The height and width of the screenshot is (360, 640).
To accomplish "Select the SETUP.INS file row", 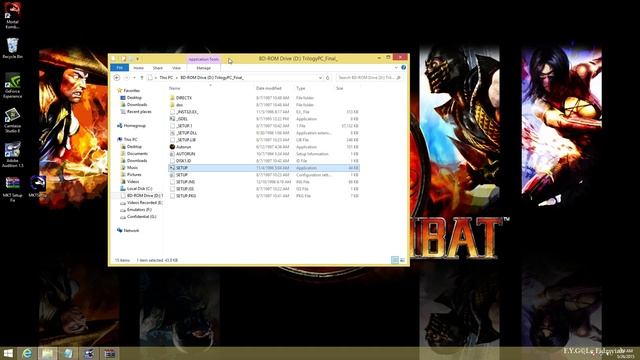I will [x=264, y=182].
